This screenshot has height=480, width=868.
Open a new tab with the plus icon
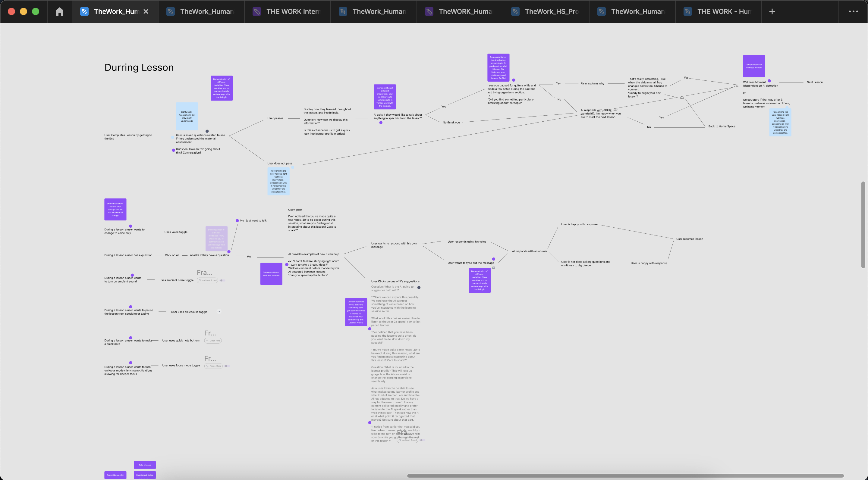click(x=771, y=11)
